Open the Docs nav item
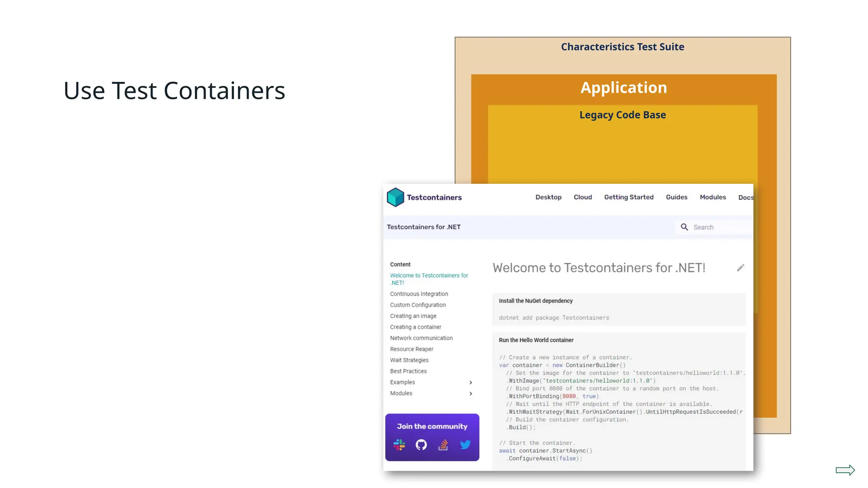868x488 pixels. [x=746, y=198]
